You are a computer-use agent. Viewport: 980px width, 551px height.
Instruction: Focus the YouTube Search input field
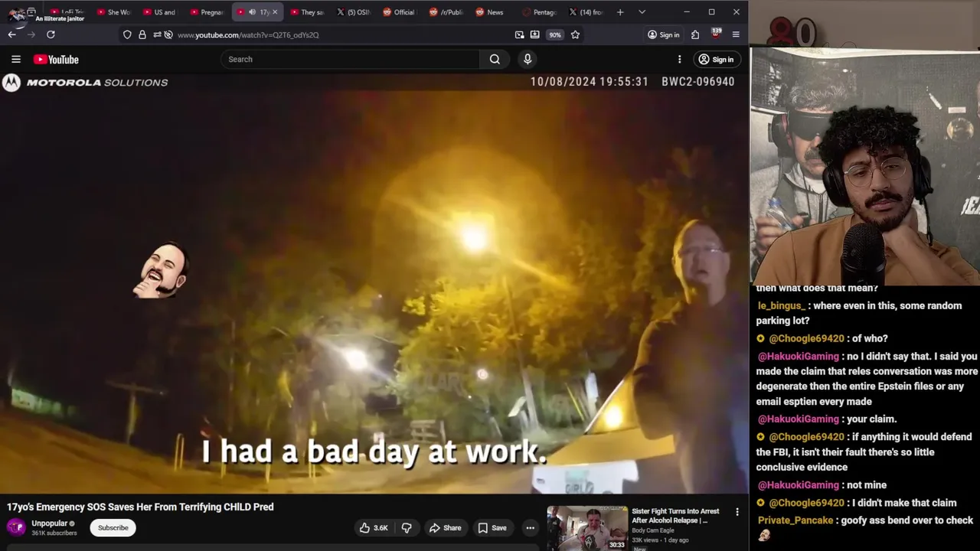(351, 59)
